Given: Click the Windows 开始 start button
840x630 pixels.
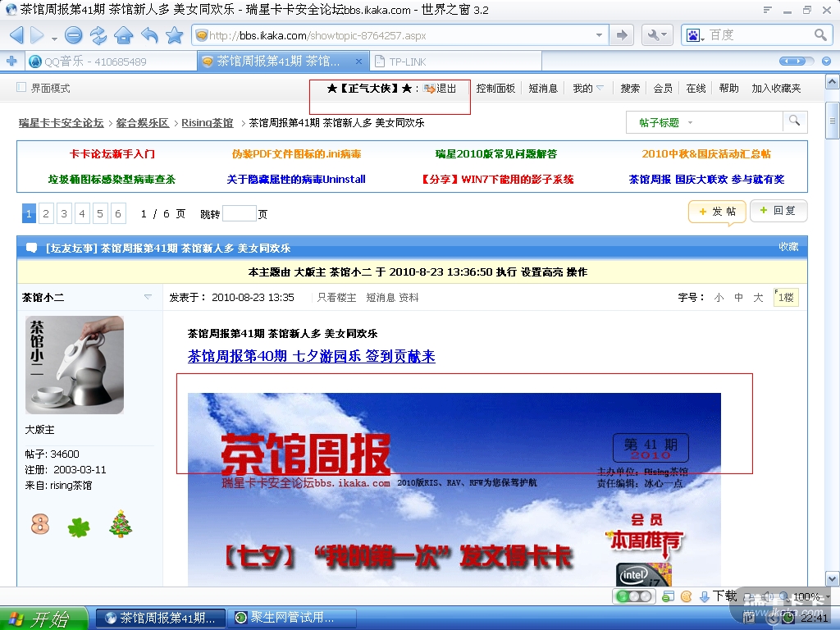Looking at the screenshot, I should [44, 619].
